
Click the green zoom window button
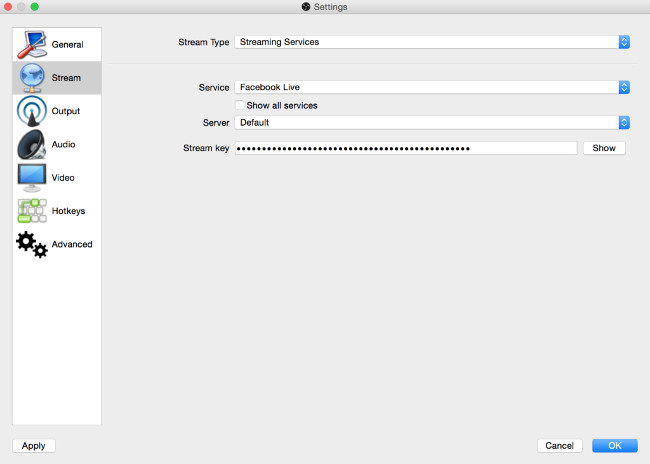tap(35, 7)
